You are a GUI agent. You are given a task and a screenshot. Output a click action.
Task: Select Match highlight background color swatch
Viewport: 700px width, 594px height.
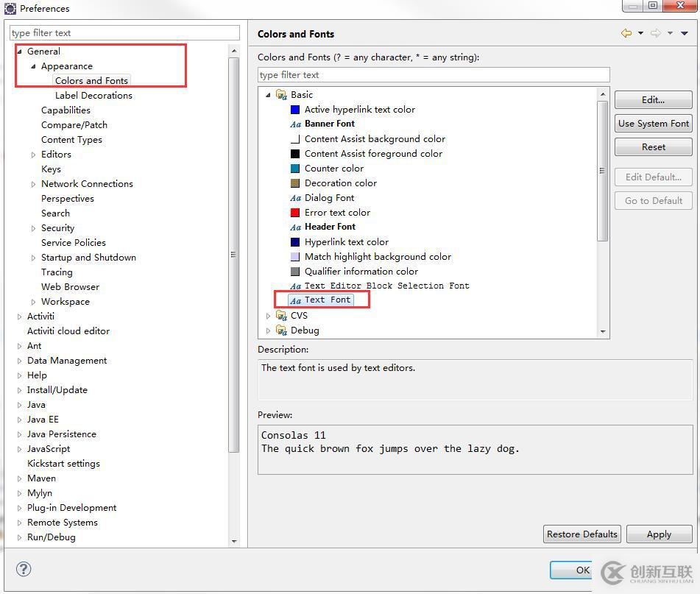[x=295, y=257]
